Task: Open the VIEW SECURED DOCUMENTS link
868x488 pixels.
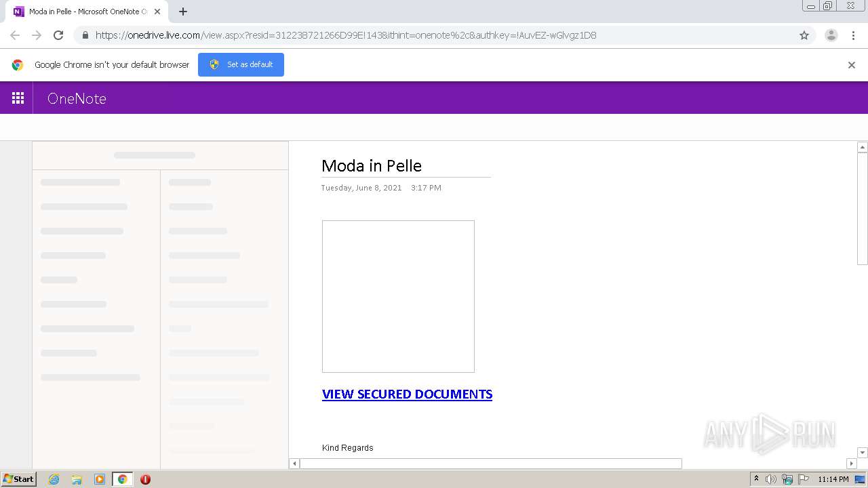Action: [407, 394]
